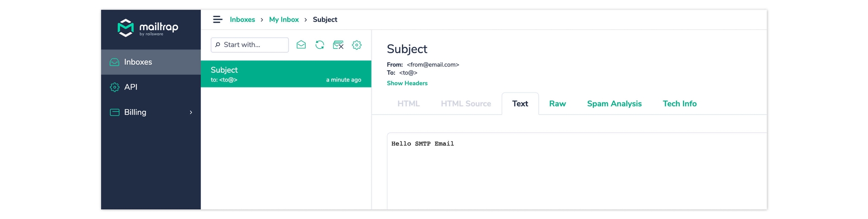Image resolution: width=868 pixels, height=219 pixels.
Task: Click Show Headers to expand email headers
Action: pos(407,83)
